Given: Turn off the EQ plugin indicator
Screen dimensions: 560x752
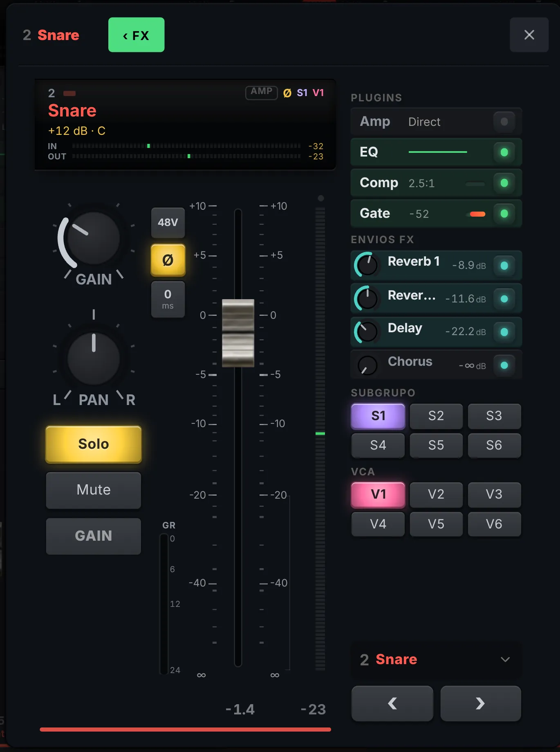Looking at the screenshot, I should (x=504, y=152).
